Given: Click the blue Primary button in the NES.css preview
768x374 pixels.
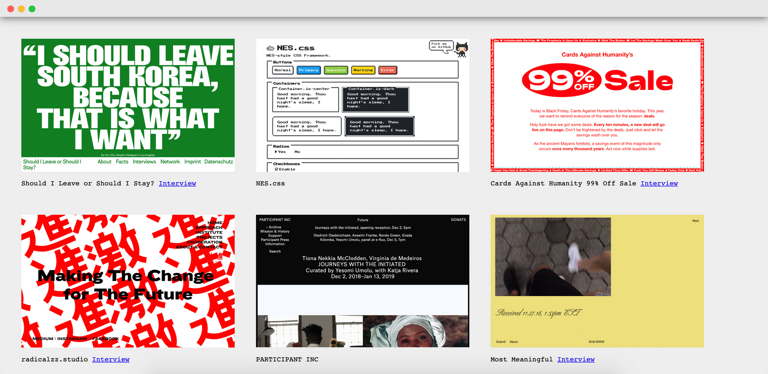Looking at the screenshot, I should (x=309, y=70).
